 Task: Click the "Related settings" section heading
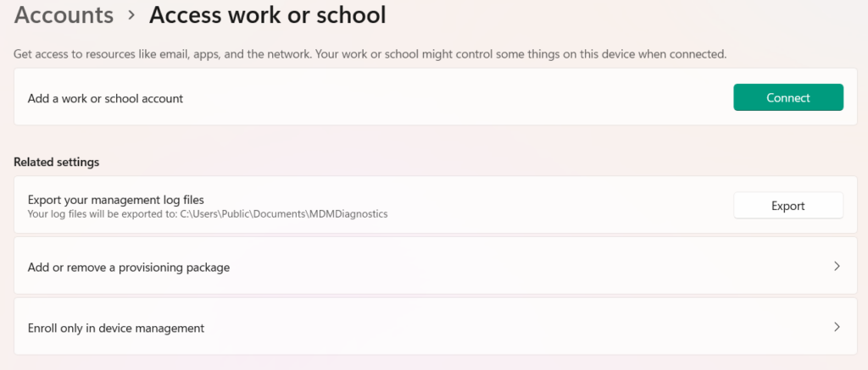point(56,162)
